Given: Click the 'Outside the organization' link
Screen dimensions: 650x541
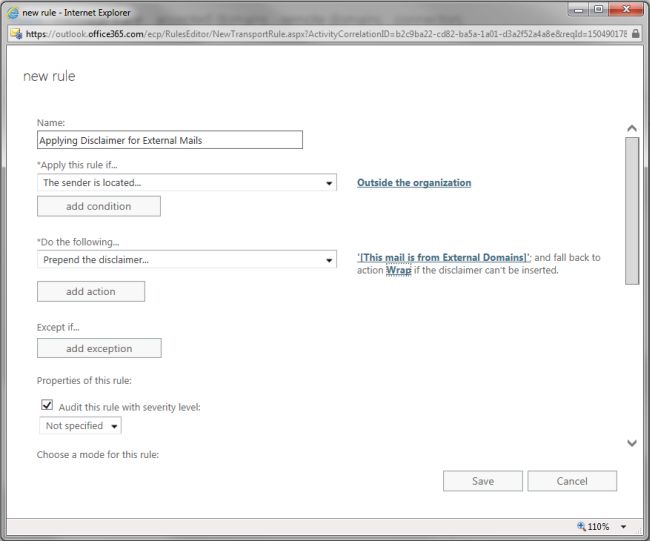Looking at the screenshot, I should pos(414,183).
